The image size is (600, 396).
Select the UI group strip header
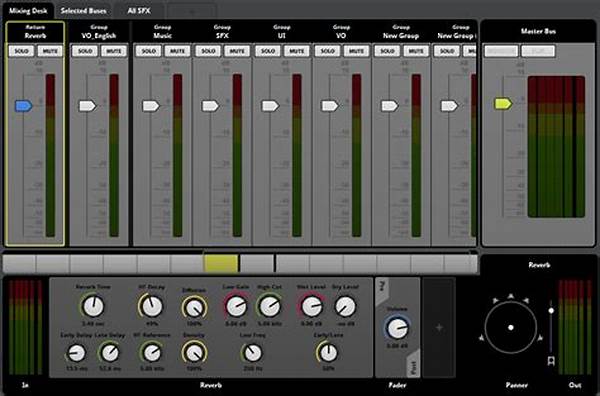282,32
